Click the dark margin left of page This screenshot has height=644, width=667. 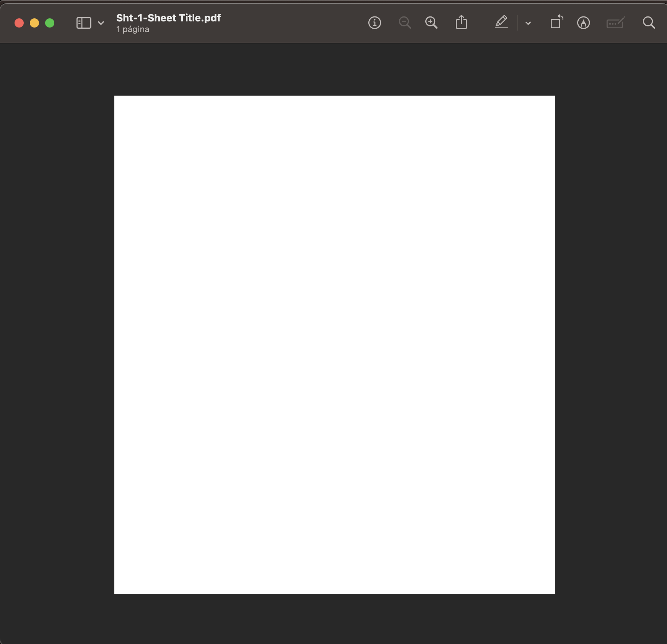57,344
